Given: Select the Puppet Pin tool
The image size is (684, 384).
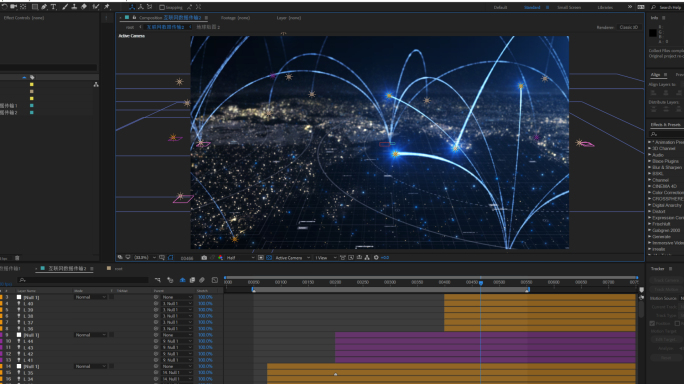Looking at the screenshot, I should pos(107,7).
